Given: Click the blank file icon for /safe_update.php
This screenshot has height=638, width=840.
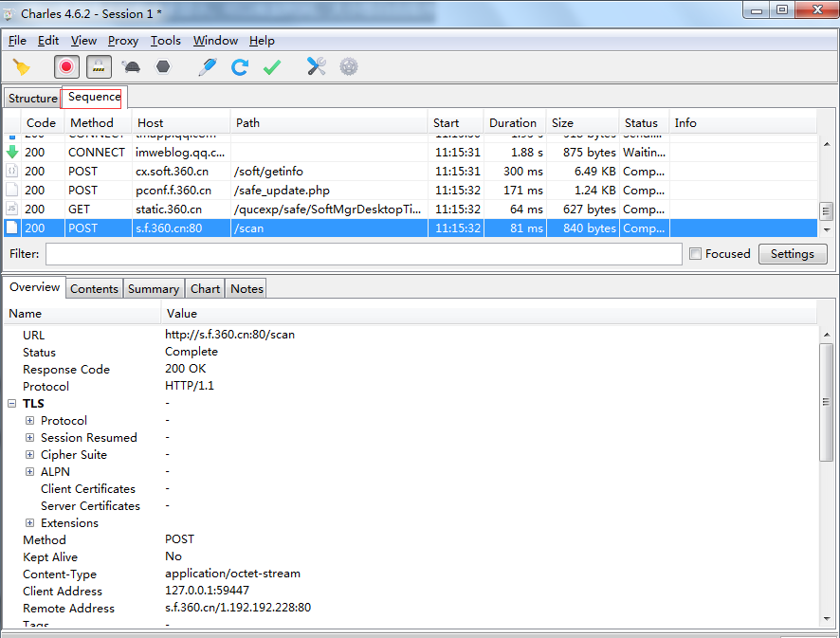Looking at the screenshot, I should (x=11, y=190).
